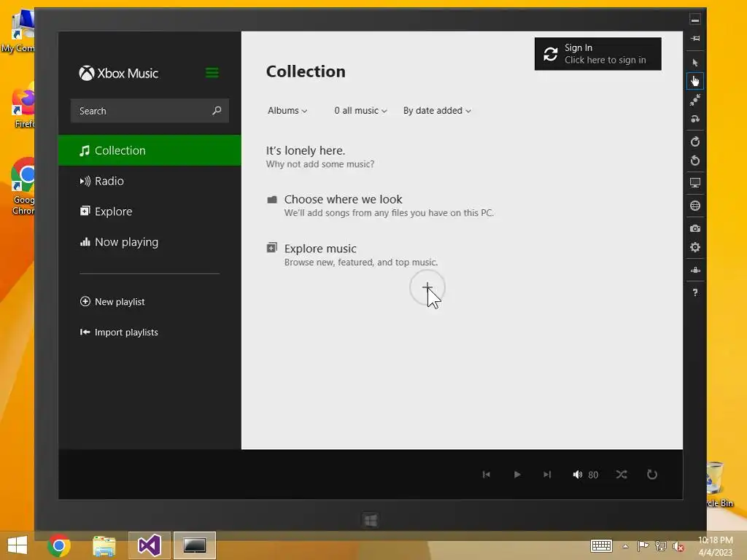Toggle shuffle in the player bar
The width and height of the screenshot is (747, 560).
[x=622, y=474]
